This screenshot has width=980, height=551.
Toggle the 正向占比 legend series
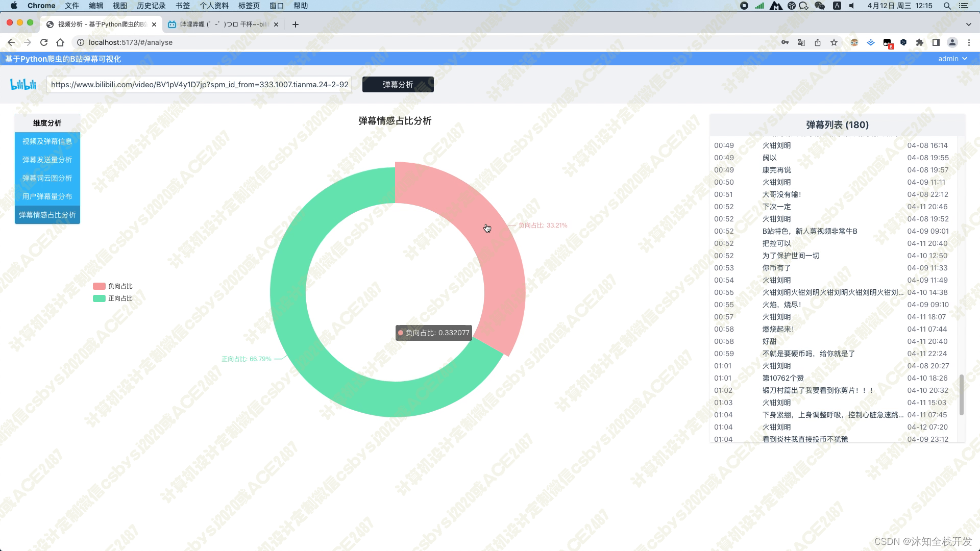pyautogui.click(x=113, y=298)
